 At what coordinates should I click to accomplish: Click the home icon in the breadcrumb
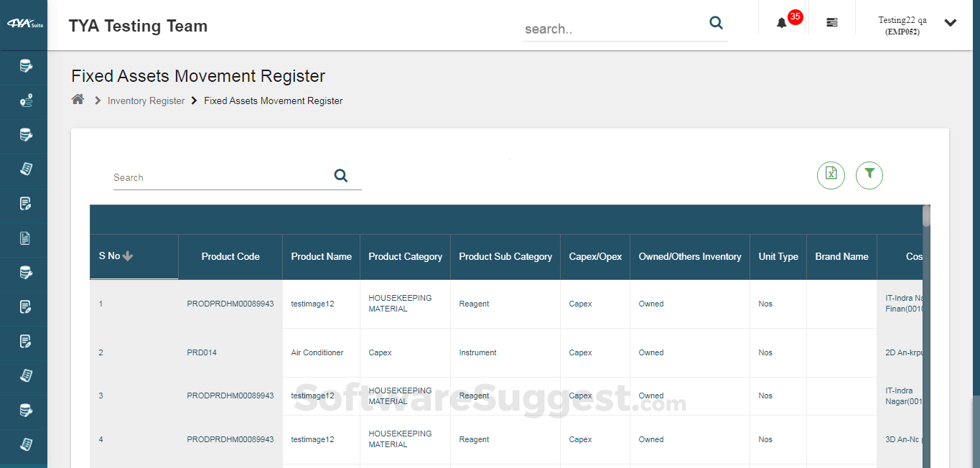click(x=78, y=99)
